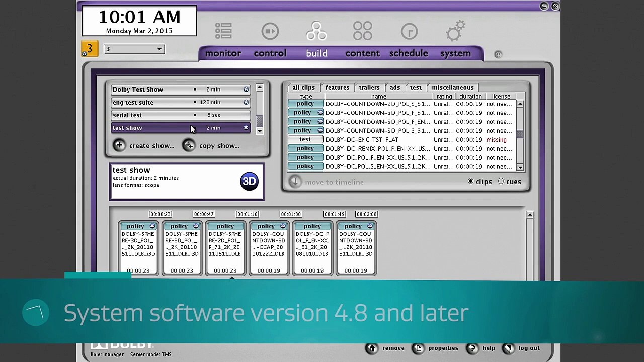The image size is (644, 362).
Task: Sort clips by the name column header
Action: (379, 96)
